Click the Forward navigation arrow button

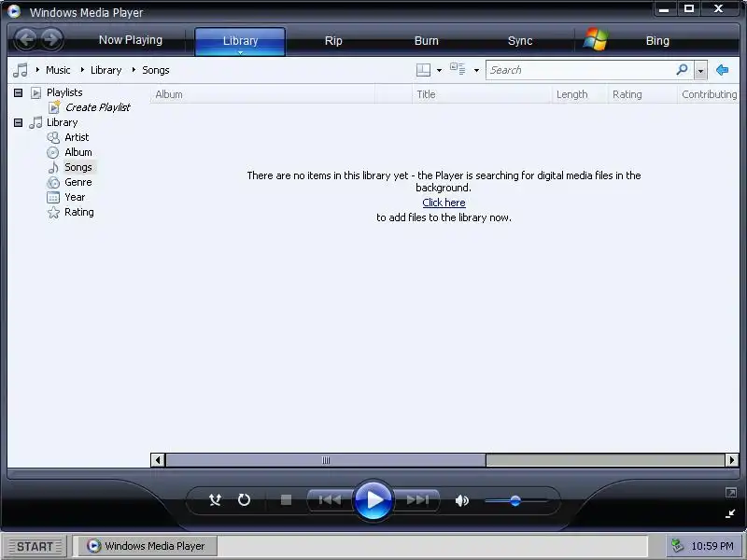52,39
